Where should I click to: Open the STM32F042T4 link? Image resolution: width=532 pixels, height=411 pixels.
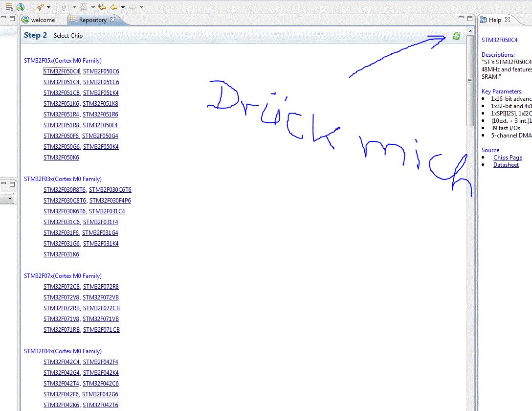click(61, 384)
